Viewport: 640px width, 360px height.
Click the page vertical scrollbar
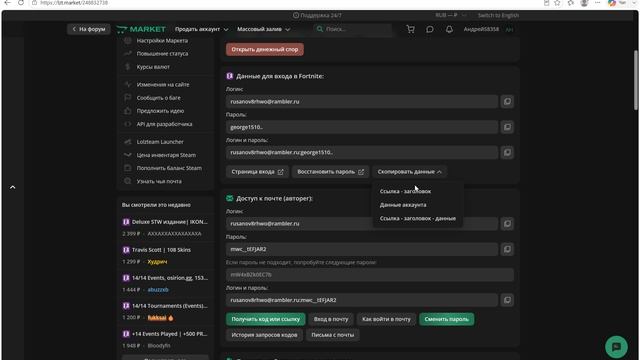coord(636,80)
